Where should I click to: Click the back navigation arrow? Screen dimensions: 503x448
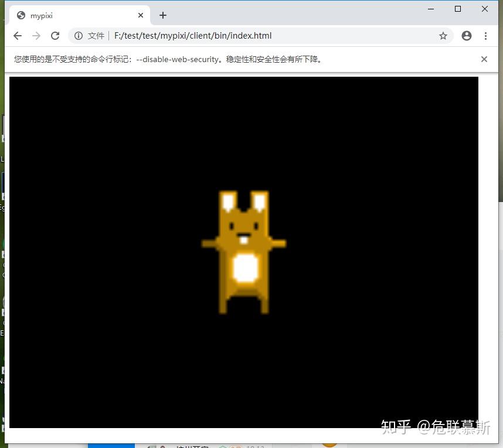pos(17,36)
